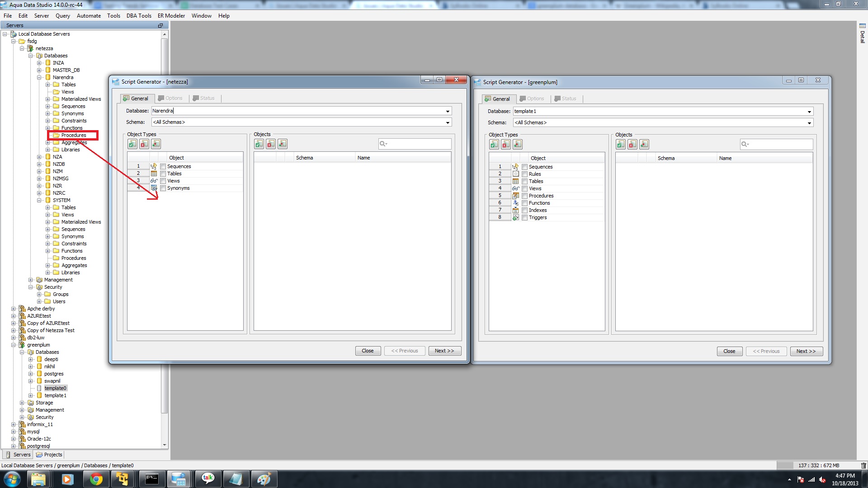Image resolution: width=868 pixels, height=488 pixels.
Task: Click Detail panel icon at right edge
Action: tap(862, 26)
